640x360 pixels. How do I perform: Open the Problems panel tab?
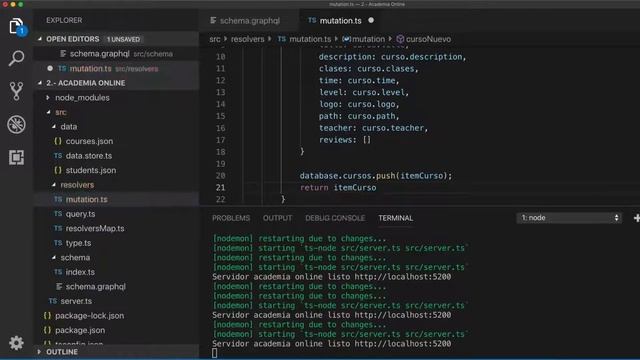(231, 218)
